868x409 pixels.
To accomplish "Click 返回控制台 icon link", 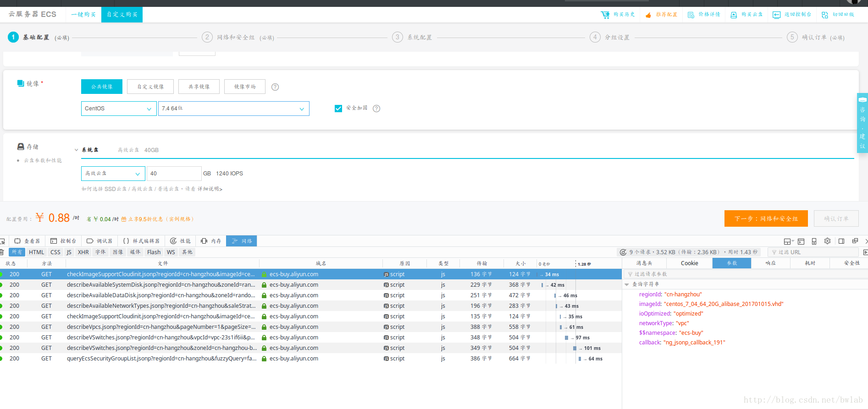I will pyautogui.click(x=792, y=15).
